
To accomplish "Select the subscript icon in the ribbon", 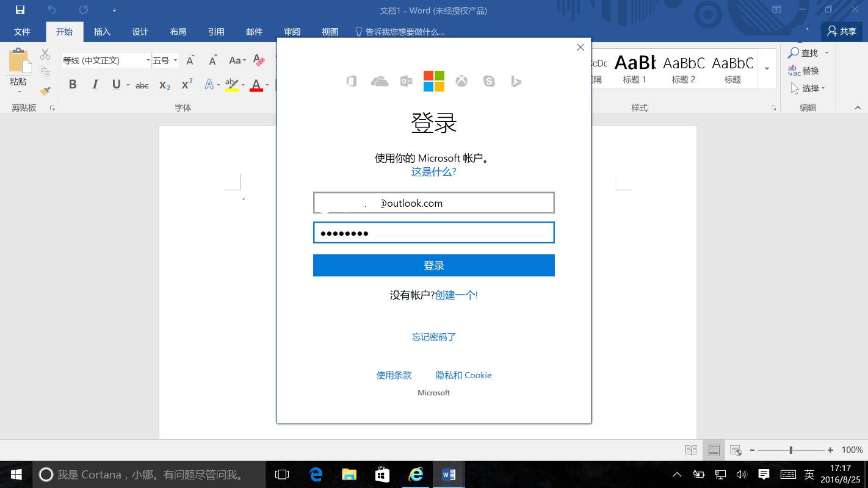I will click(x=164, y=85).
